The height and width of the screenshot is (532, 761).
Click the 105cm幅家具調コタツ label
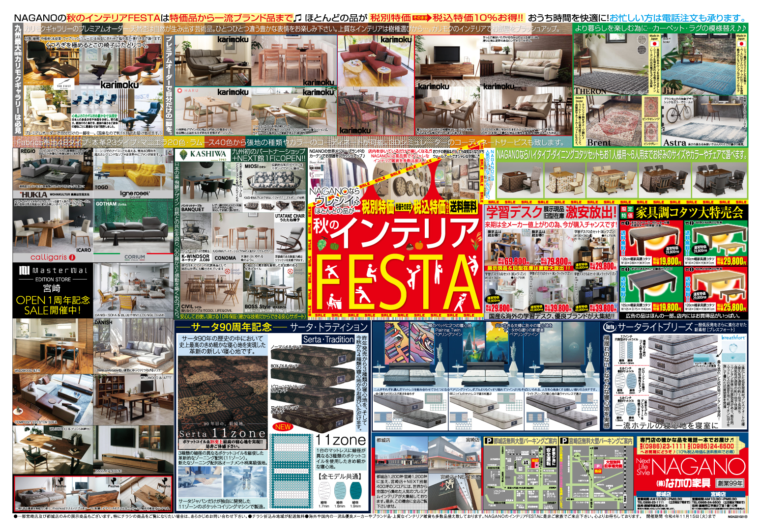(637, 305)
